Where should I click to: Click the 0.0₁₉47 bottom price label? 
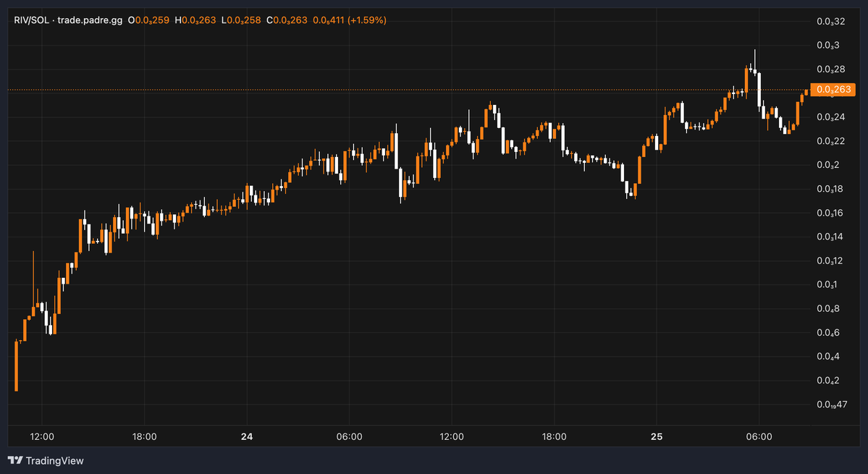tap(832, 405)
